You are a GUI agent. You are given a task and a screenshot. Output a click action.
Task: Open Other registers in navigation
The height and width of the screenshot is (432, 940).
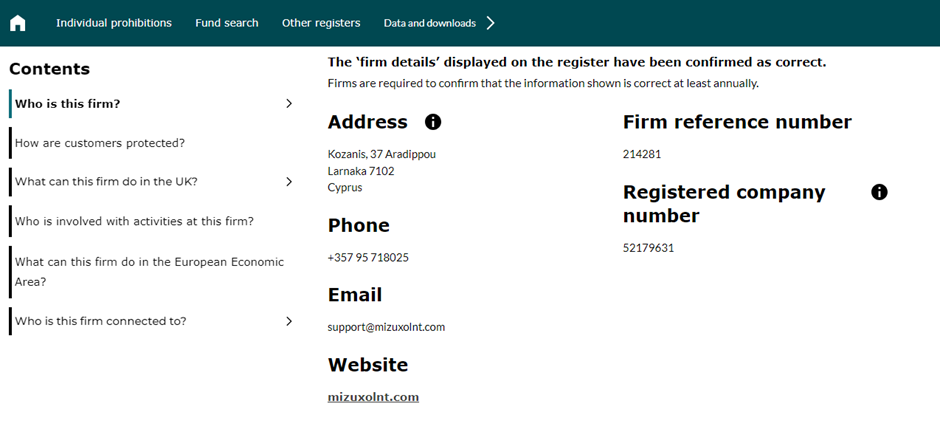321,23
